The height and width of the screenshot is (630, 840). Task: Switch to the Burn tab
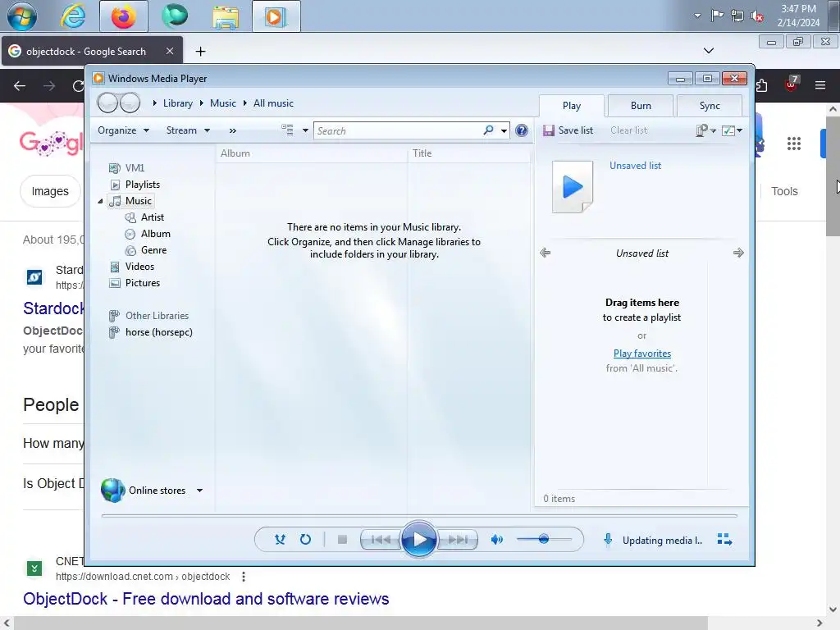[x=641, y=106]
